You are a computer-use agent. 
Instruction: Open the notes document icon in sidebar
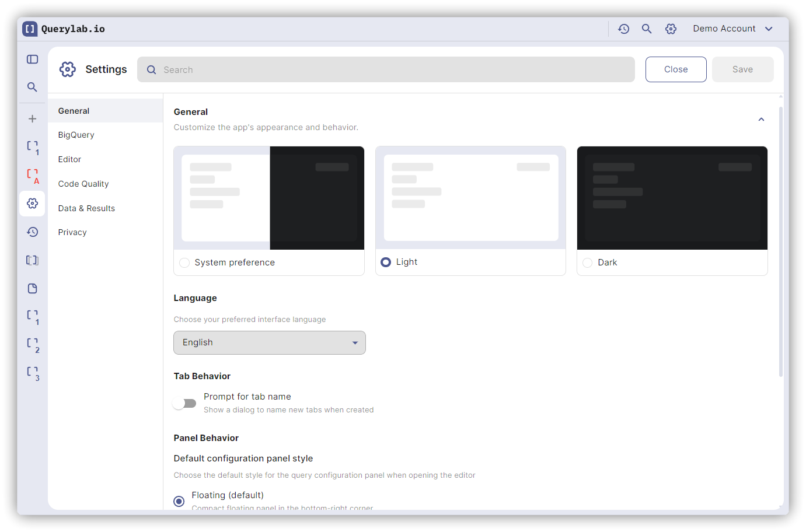(x=32, y=288)
